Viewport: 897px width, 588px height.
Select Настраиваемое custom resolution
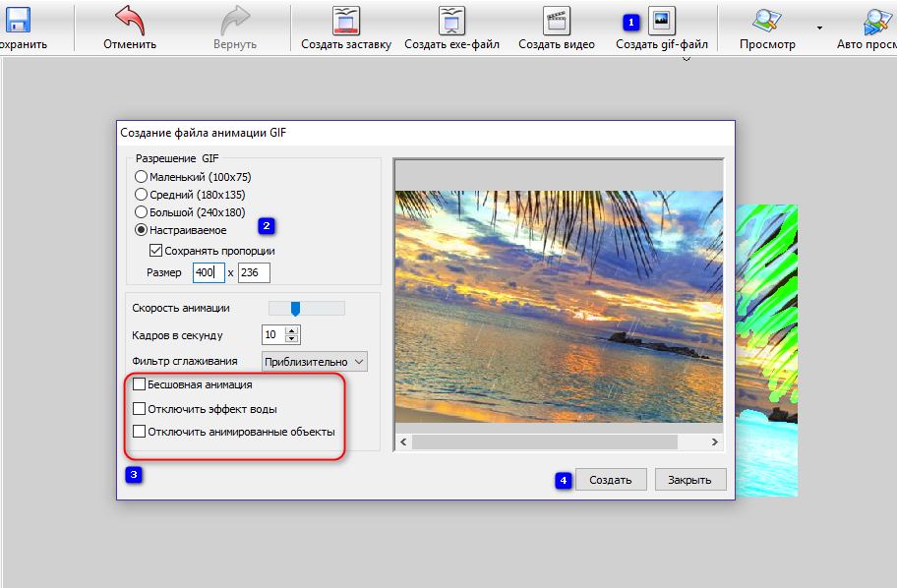pos(141,230)
